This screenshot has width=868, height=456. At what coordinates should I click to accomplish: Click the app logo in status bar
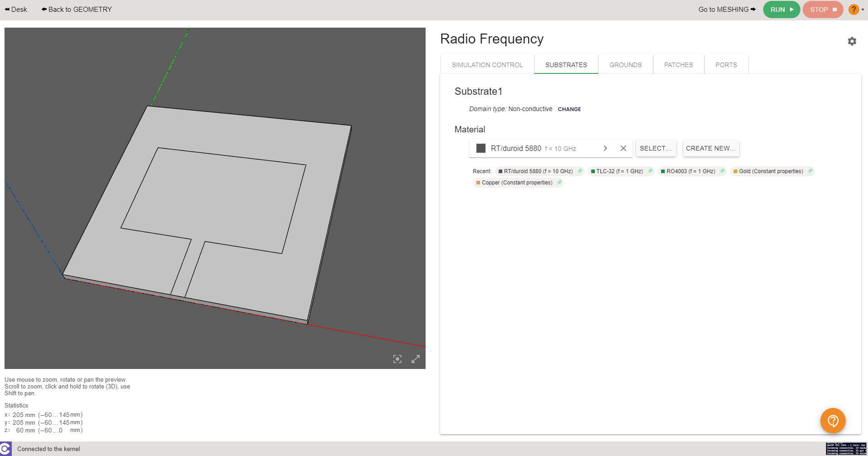pyautogui.click(x=5, y=449)
